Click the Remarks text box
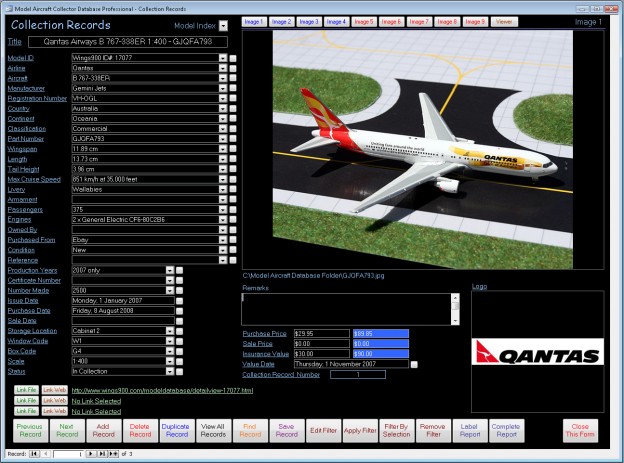The image size is (624, 463). [346, 309]
